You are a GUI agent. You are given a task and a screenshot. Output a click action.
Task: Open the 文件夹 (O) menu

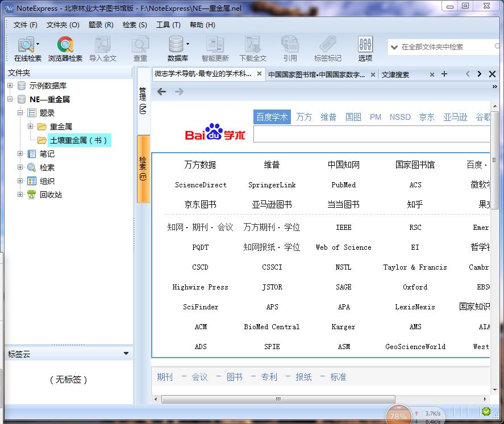tap(63, 25)
